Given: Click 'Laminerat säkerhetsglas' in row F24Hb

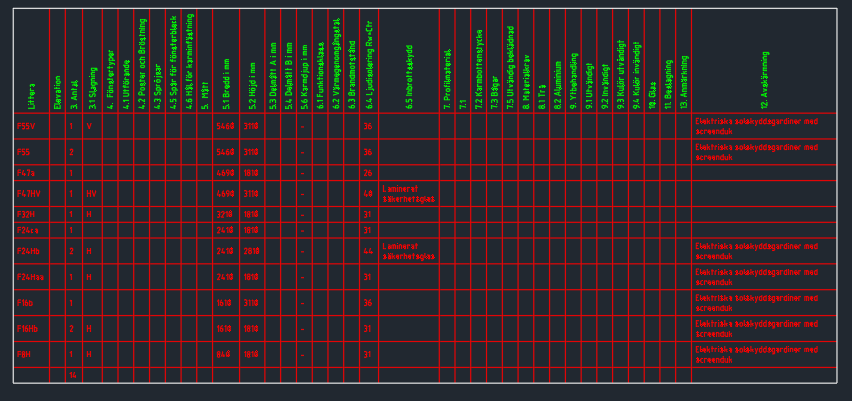Looking at the screenshot, I should click(409, 251).
